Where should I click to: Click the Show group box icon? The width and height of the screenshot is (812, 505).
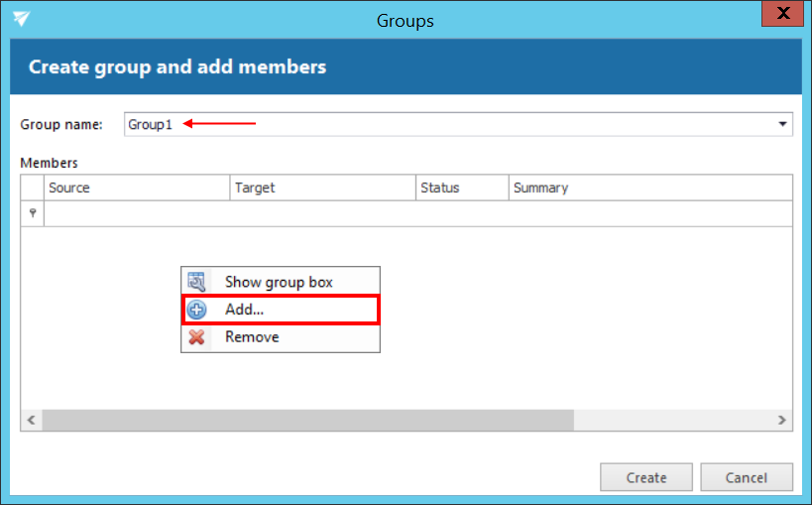point(196,282)
